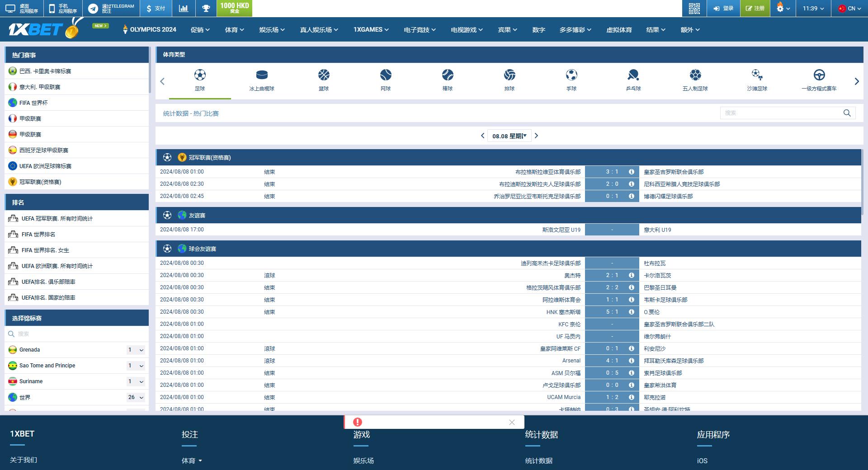Viewport: 868px width, 470px height.
Task: Select the ice hockey sport icon
Action: click(x=262, y=75)
